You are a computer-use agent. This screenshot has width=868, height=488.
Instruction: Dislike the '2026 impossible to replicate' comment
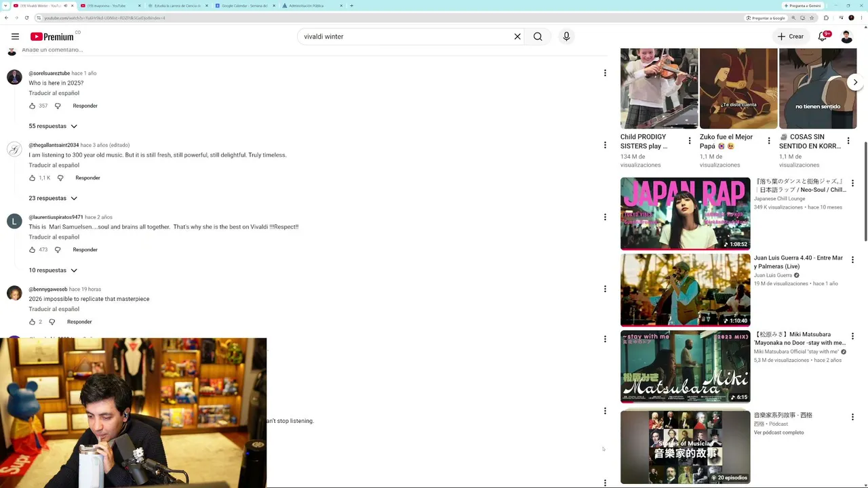[52, 322]
